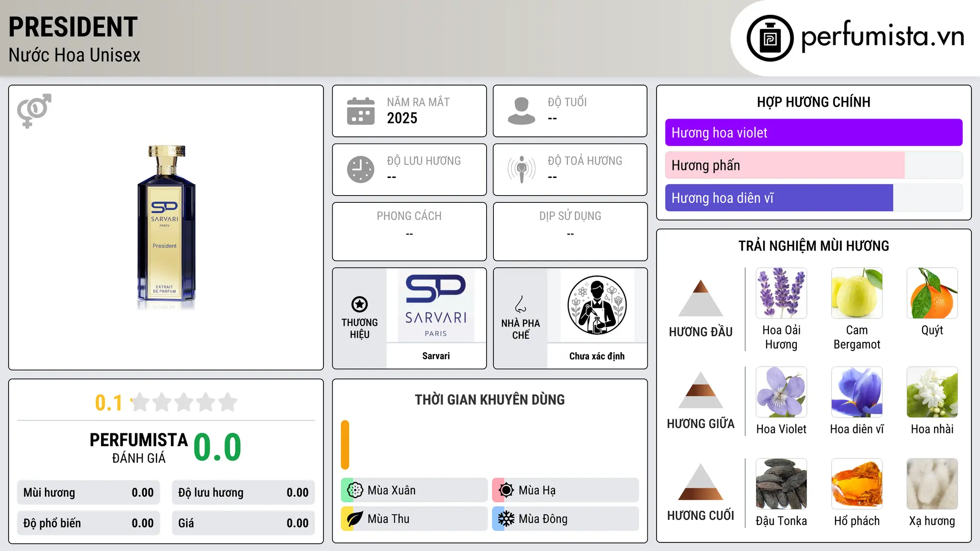Click the PRESIDENT title heading
Viewport: 980px width, 551px height.
[x=73, y=27]
